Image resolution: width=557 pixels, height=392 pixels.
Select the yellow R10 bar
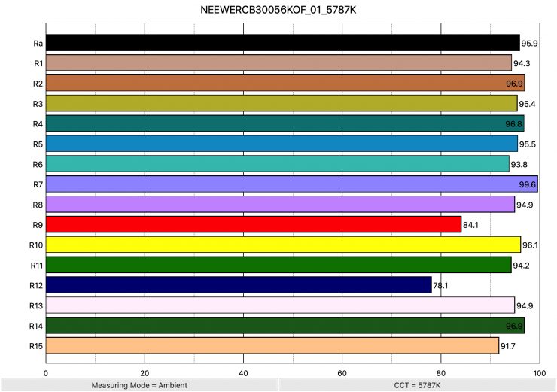(283, 245)
